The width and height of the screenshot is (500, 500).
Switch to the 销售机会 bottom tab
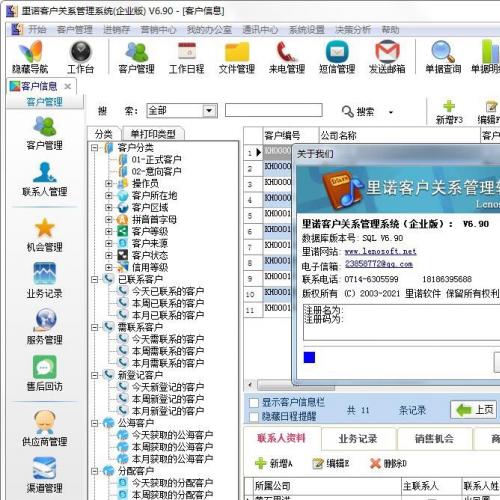click(x=434, y=439)
